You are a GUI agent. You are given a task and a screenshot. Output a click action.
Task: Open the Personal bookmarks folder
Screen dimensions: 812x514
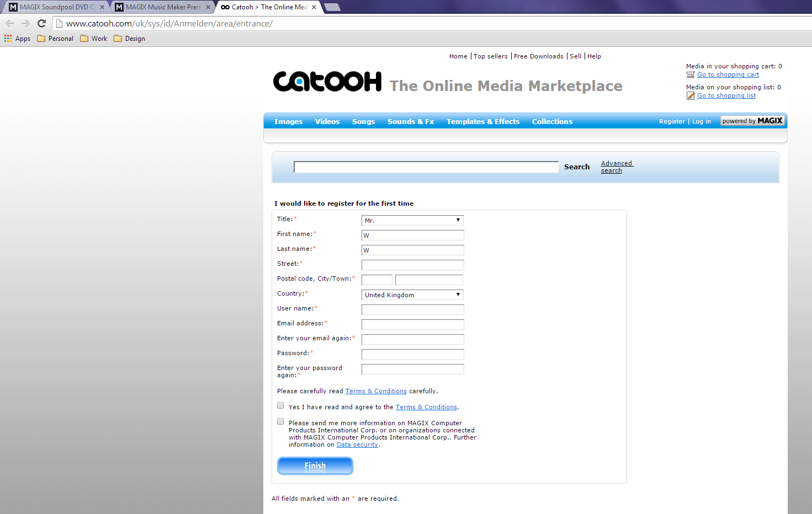point(55,39)
